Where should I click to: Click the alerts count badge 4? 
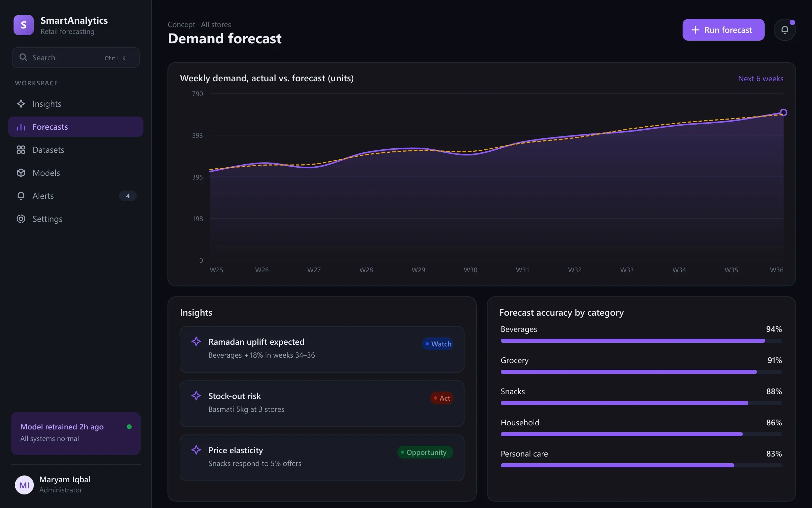(x=128, y=196)
